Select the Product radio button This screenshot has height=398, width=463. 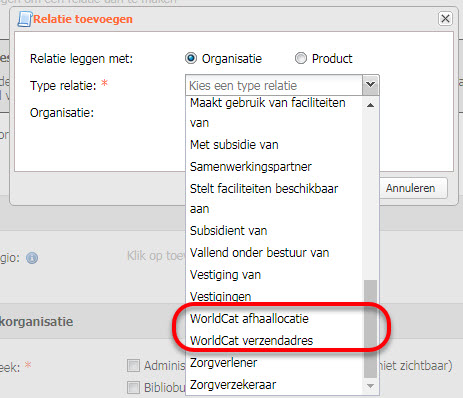[301, 58]
